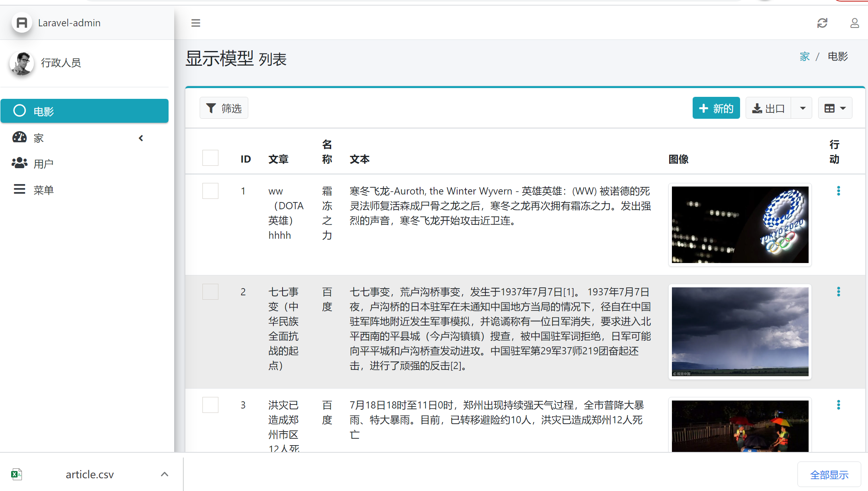This screenshot has width=868, height=491.
Task: Open the Tokyo 2020 image thumbnail
Action: tap(740, 224)
